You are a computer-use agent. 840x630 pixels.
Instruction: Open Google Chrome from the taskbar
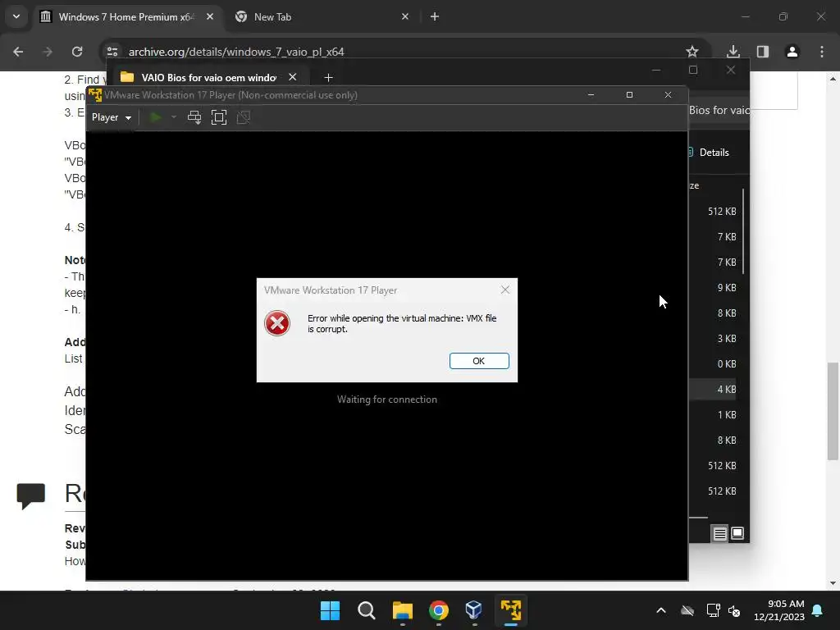[439, 610]
